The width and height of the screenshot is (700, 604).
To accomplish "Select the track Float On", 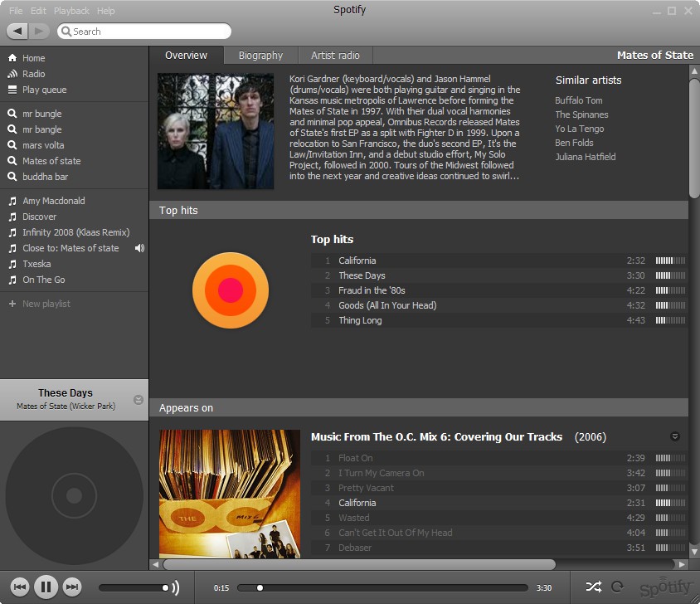I will coord(498,458).
